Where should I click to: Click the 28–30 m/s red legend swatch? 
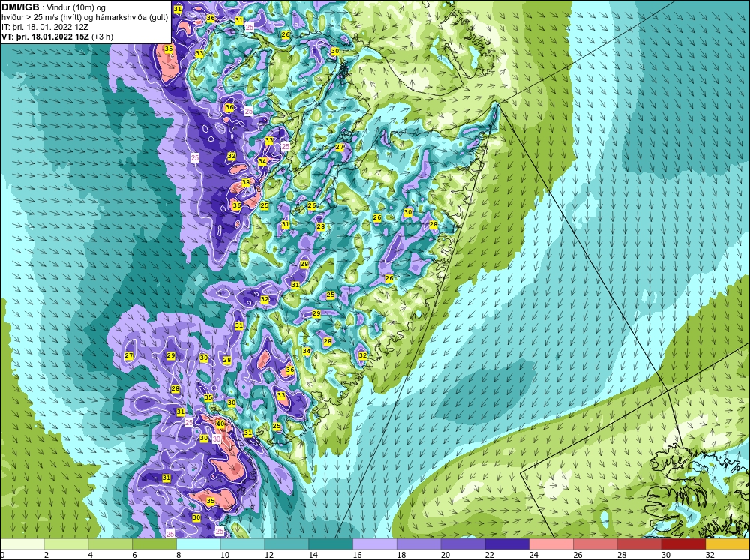click(x=639, y=544)
